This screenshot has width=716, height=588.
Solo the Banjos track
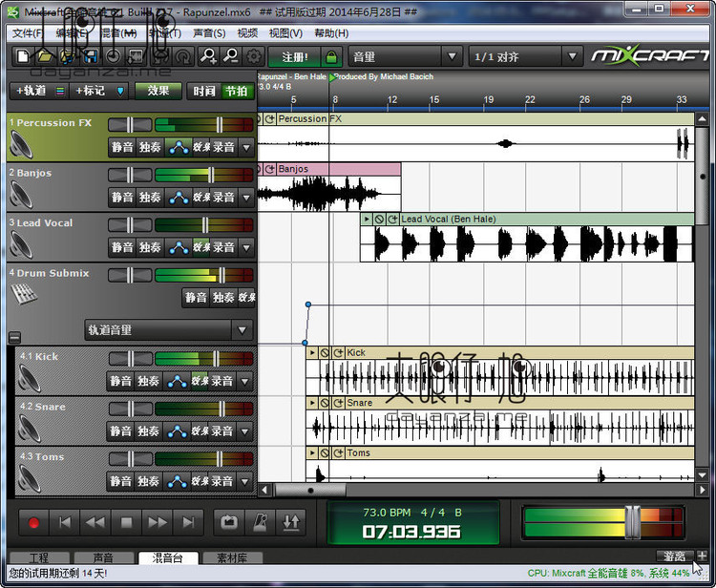coord(150,198)
